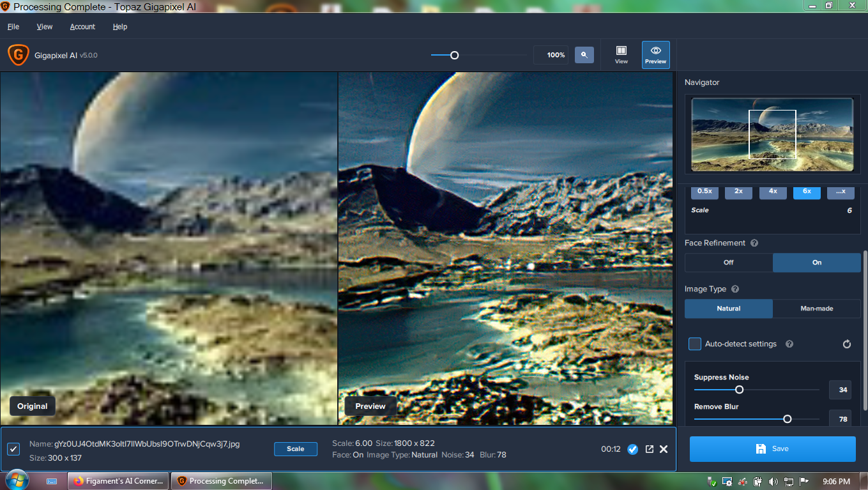Click the original size 300 x 137 text
This screenshot has width=868, height=490.
(x=64, y=458)
